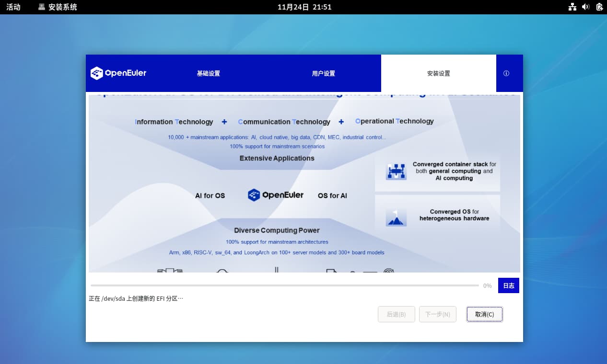Switch to the 用户设置 tab
Image resolution: width=607 pixels, height=364 pixels.
(323, 73)
